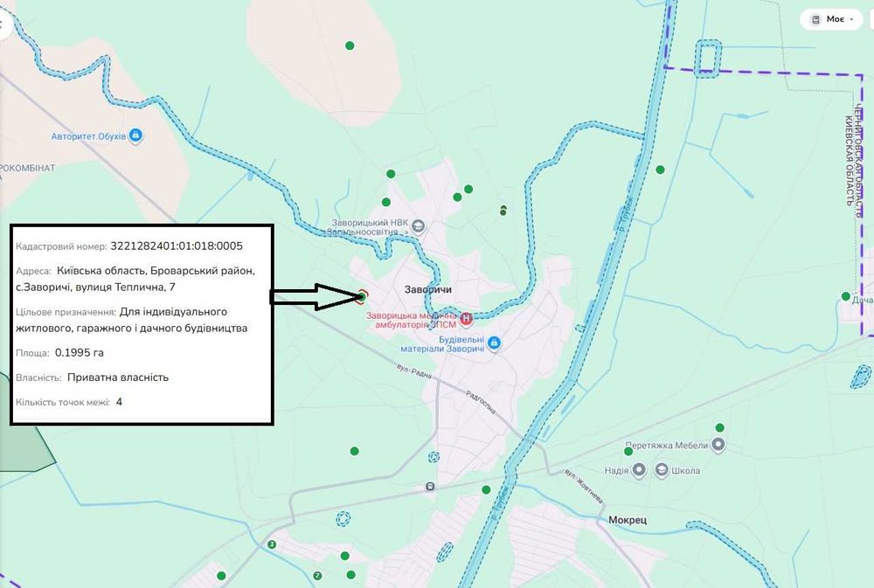Select the Заворицький НВК school icon
874x588 pixels.
coord(418,227)
